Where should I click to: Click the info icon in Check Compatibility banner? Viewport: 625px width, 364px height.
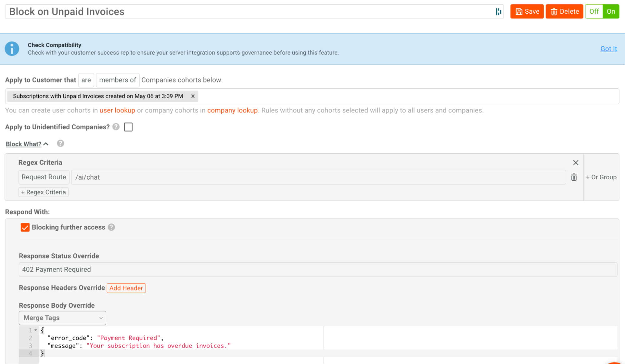(12, 49)
